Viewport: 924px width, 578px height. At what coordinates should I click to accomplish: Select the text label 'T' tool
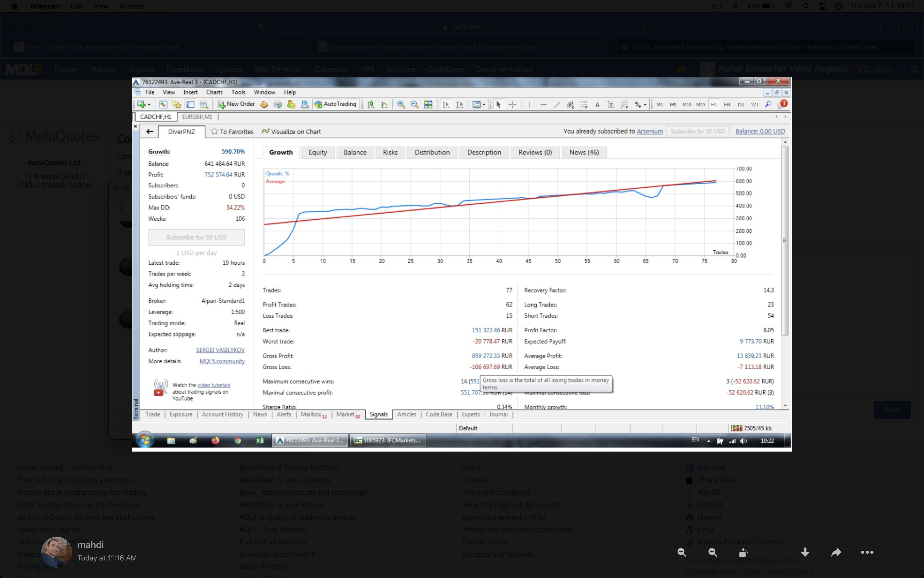[x=611, y=104]
